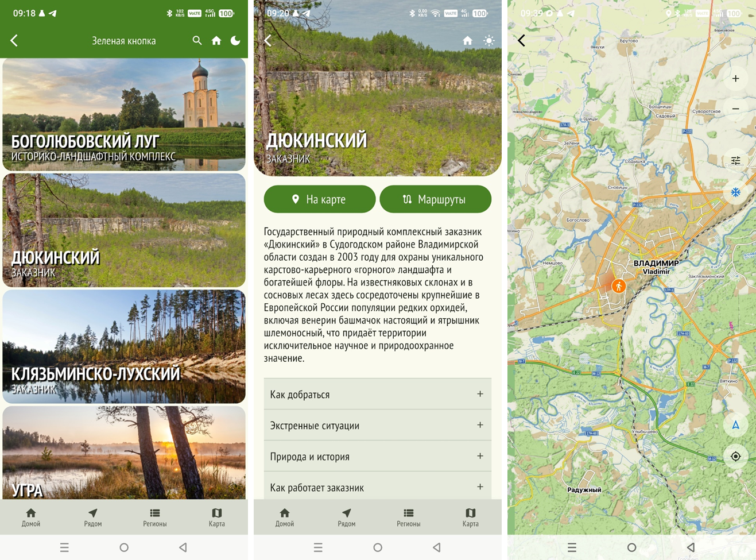Tap the Радужный label on the map
756x560 pixels.
(584, 490)
